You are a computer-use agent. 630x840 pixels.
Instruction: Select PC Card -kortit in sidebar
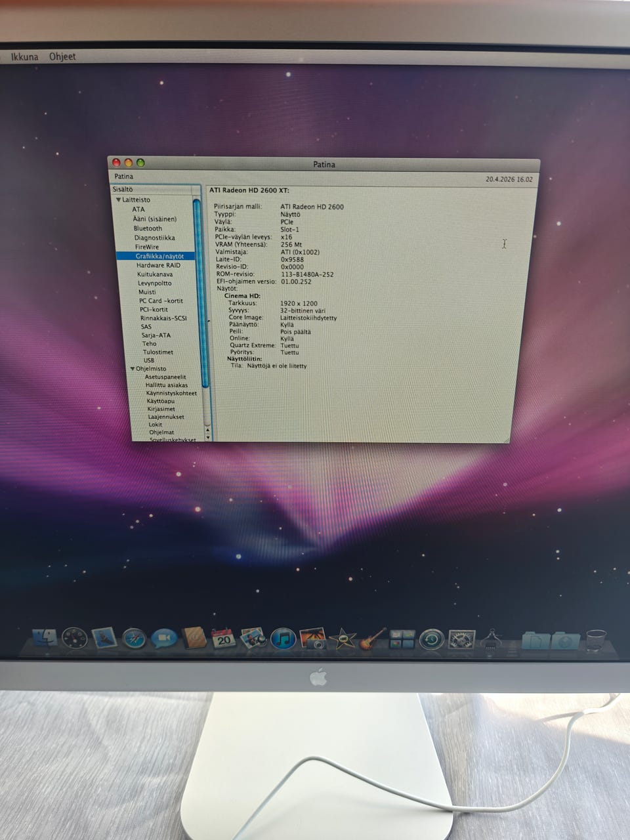coord(161,301)
